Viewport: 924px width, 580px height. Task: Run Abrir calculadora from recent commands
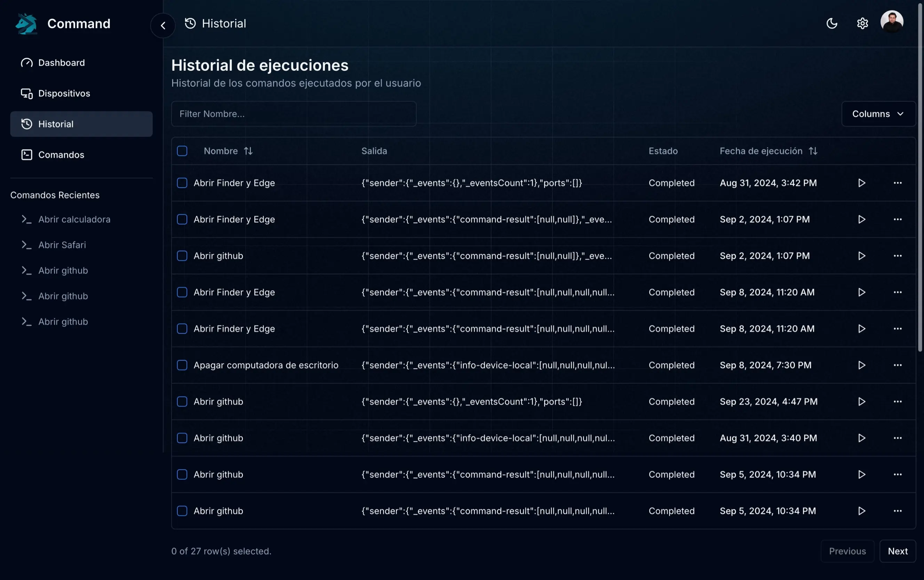74,220
